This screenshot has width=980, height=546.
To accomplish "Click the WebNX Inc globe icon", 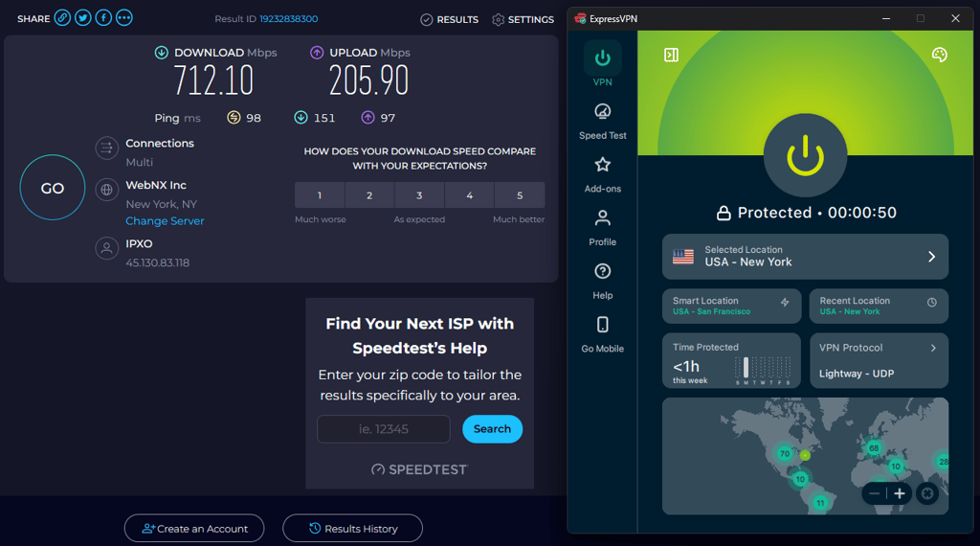I will click(107, 190).
